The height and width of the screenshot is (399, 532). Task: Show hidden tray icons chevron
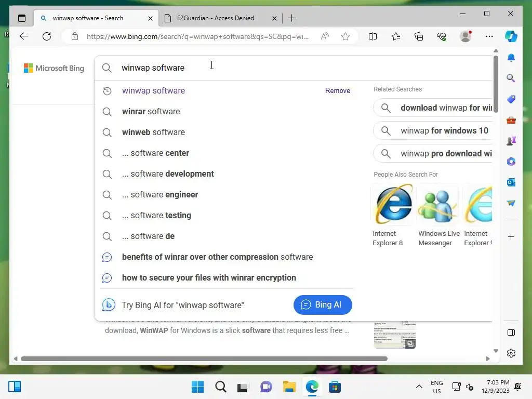(419, 387)
